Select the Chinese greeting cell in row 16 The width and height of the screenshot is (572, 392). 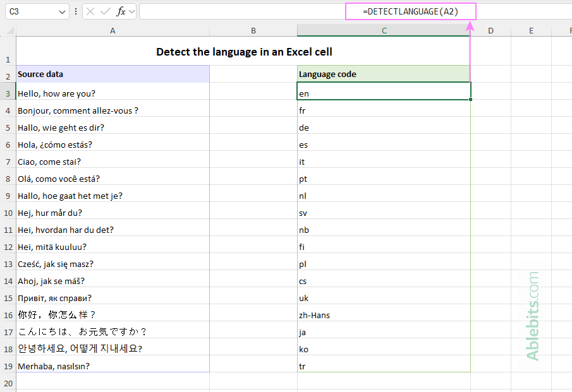pos(113,312)
